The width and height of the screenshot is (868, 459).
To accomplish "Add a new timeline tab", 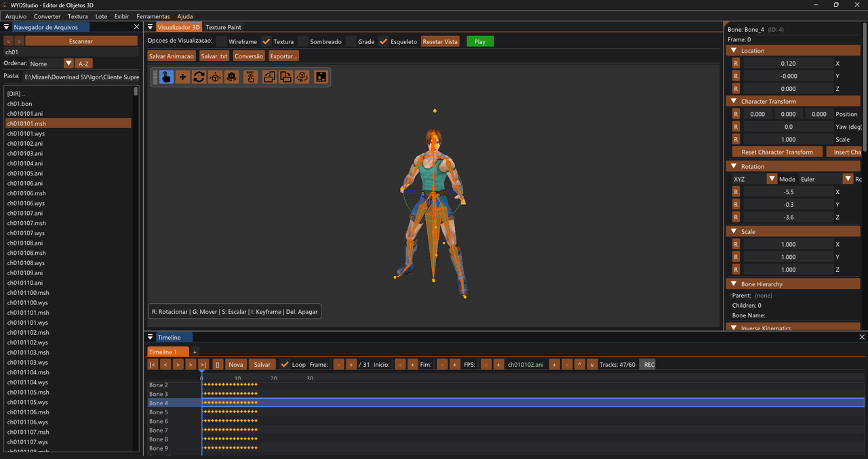I will click(x=195, y=352).
